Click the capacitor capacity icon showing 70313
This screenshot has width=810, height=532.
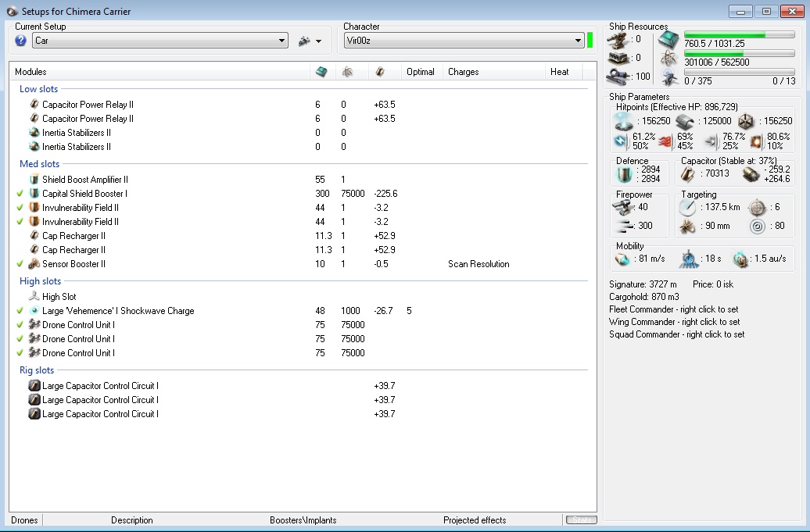(x=687, y=174)
